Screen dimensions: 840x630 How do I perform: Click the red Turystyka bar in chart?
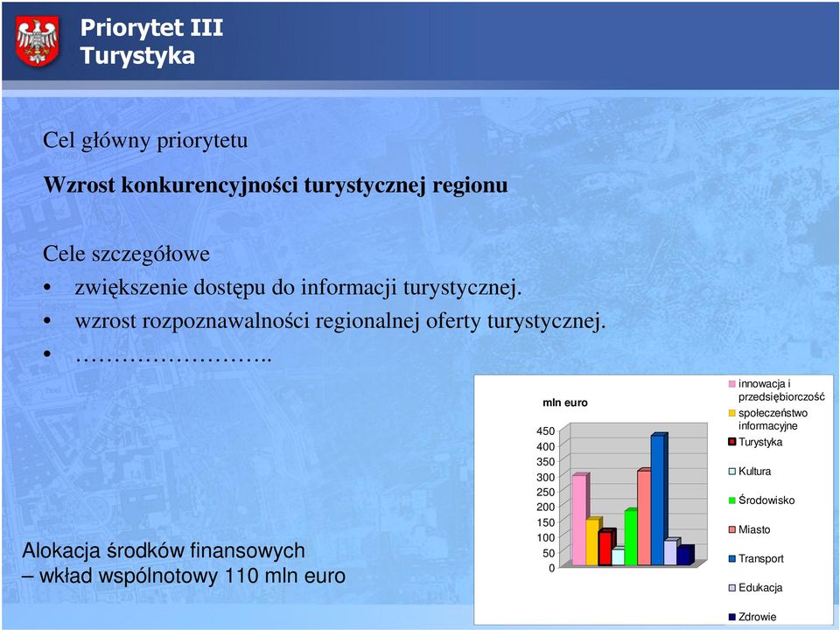click(x=605, y=547)
